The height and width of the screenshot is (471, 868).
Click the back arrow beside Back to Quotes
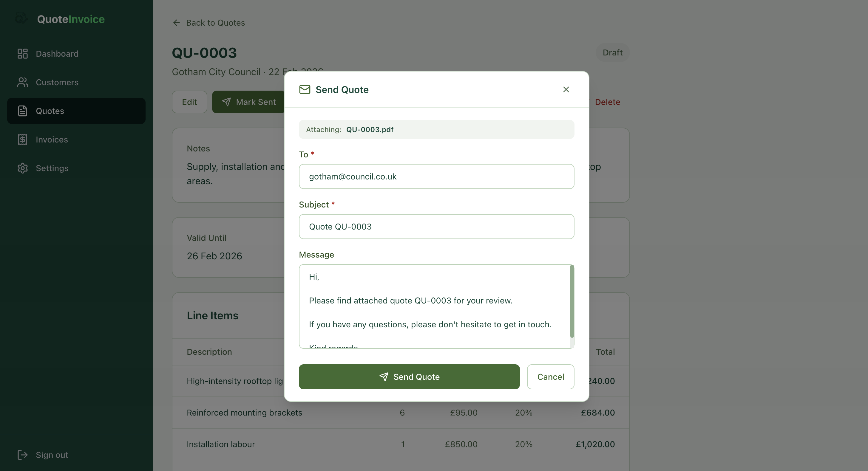point(176,23)
